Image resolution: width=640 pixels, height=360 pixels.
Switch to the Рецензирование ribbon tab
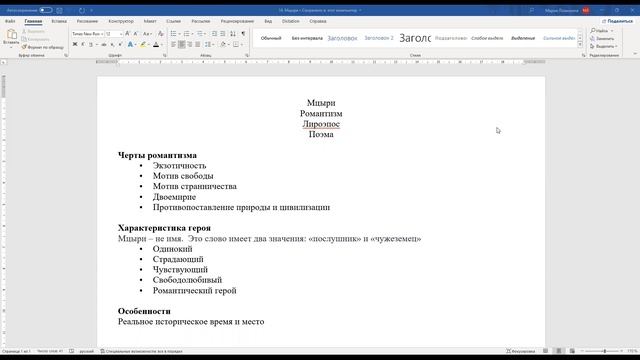[x=237, y=21]
